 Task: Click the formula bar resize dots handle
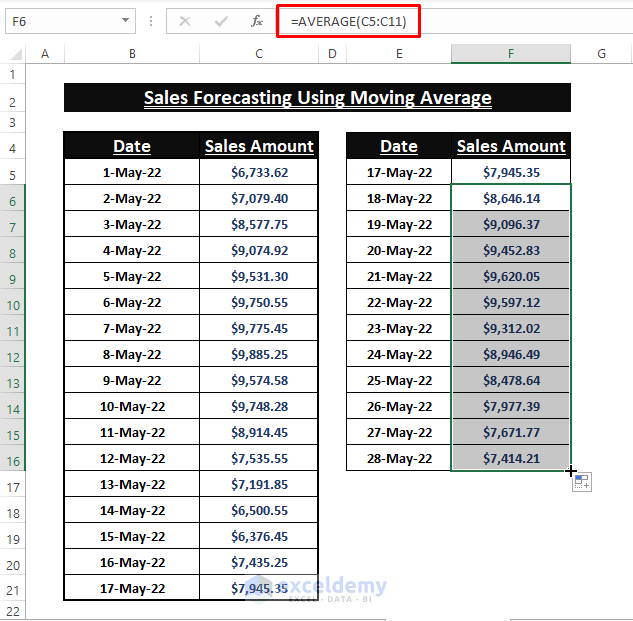151,21
